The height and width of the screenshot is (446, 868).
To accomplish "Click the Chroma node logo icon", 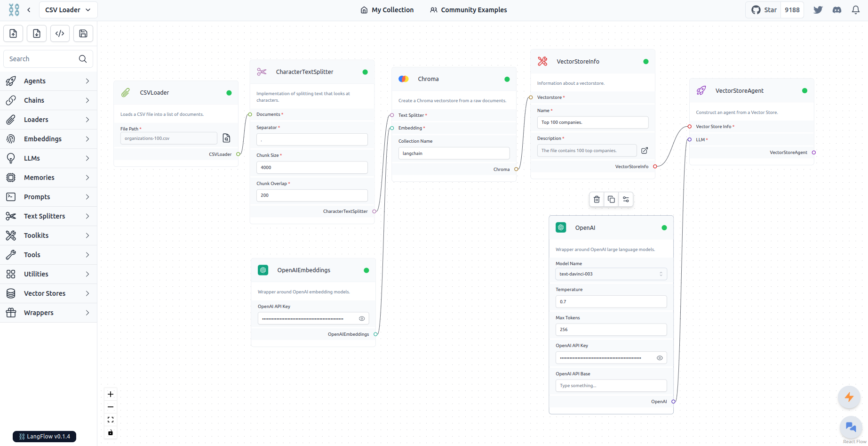I will point(404,79).
